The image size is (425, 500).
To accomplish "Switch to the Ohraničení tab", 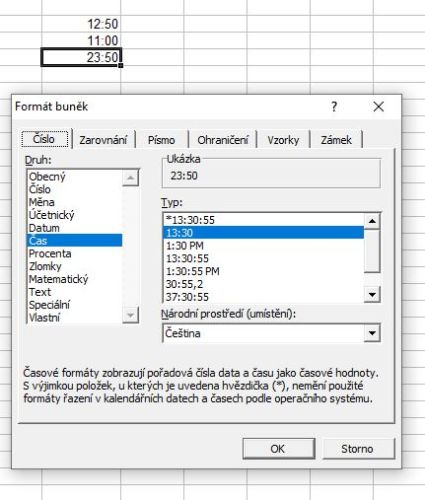I will tap(223, 140).
